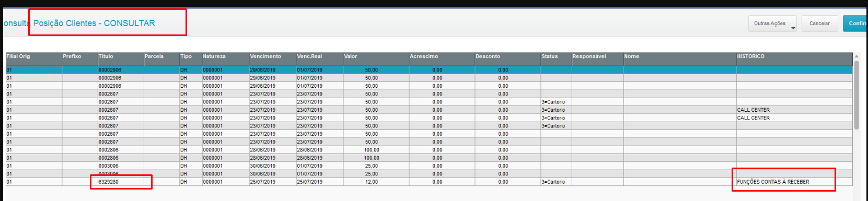The image size is (868, 201).
Task: Click the Venc.Real cell in the 6329280 row
Action: click(319, 182)
